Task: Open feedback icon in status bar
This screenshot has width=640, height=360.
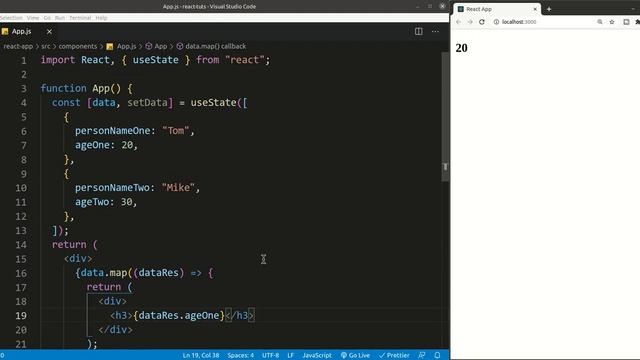Action: 422,356
